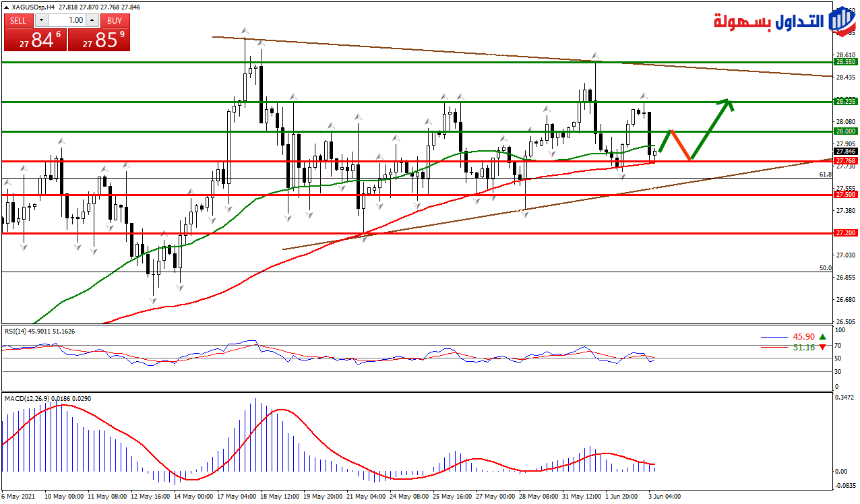The image size is (860, 504).
Task: Click the chart title 'XAGUSDsp,H4'
Action: click(x=34, y=7)
